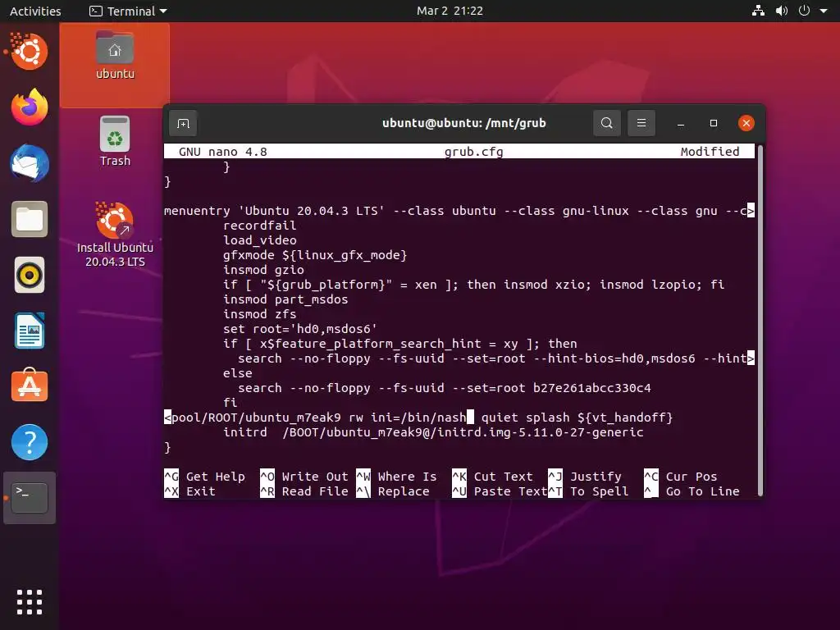Click Activities in the top bar
The image size is (840, 630).
pos(35,11)
